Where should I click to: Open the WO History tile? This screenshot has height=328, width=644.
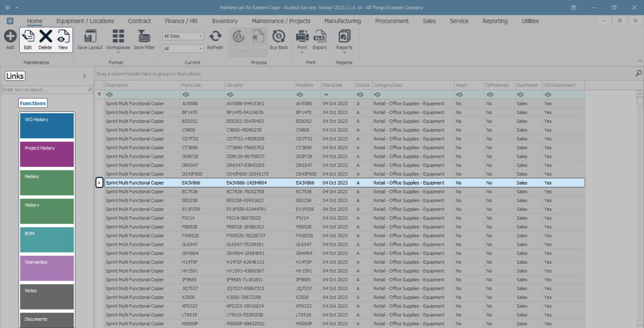tap(47, 126)
